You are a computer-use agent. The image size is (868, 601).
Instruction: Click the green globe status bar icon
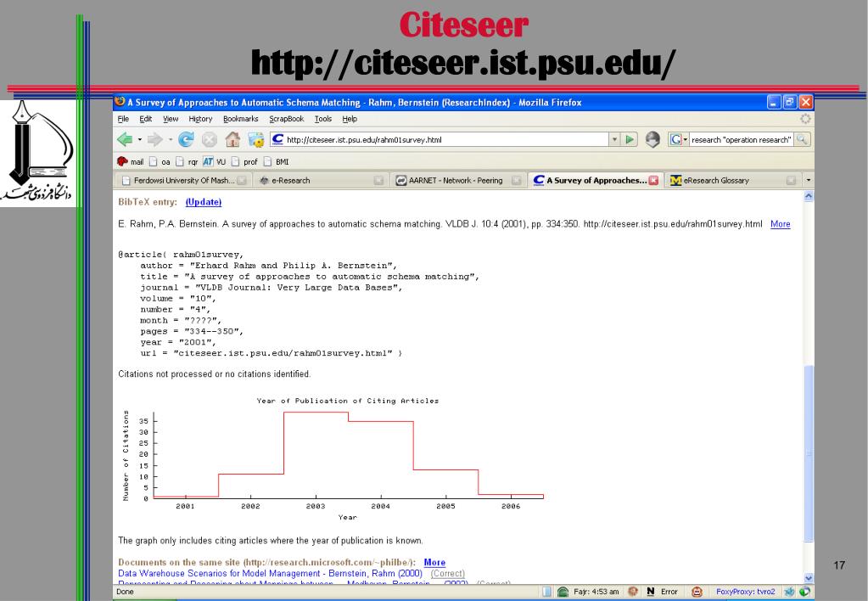tap(804, 592)
